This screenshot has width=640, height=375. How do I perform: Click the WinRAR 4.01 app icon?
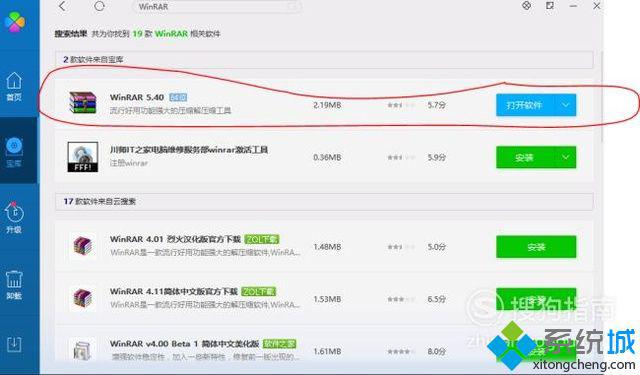coord(82,246)
